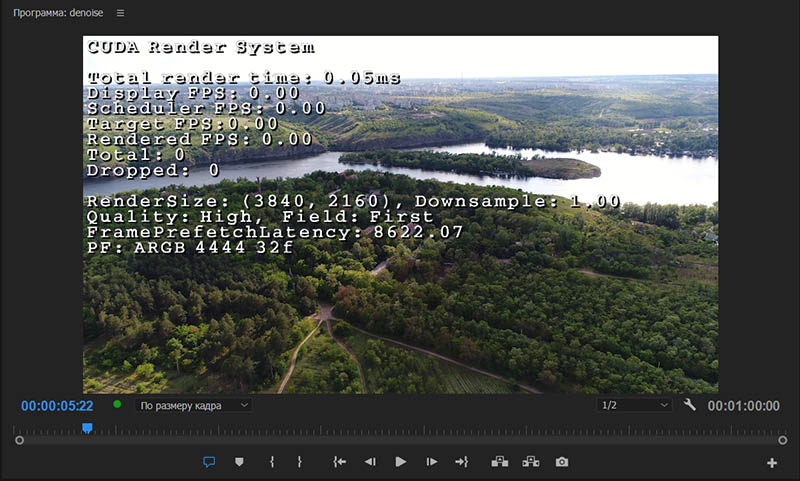Image resolution: width=800 pixels, height=481 pixels.
Task: Click the right zoom scroll bar handle
Action: coord(783,440)
